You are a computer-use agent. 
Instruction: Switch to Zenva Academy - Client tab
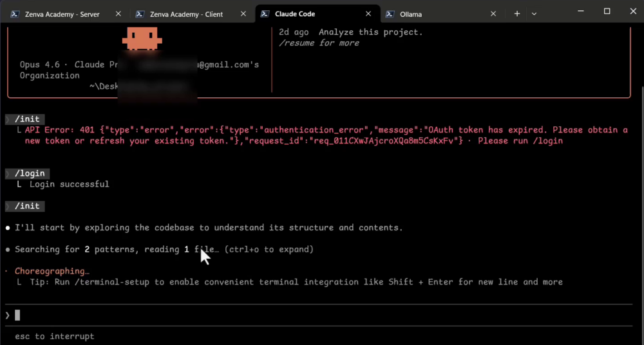click(186, 14)
